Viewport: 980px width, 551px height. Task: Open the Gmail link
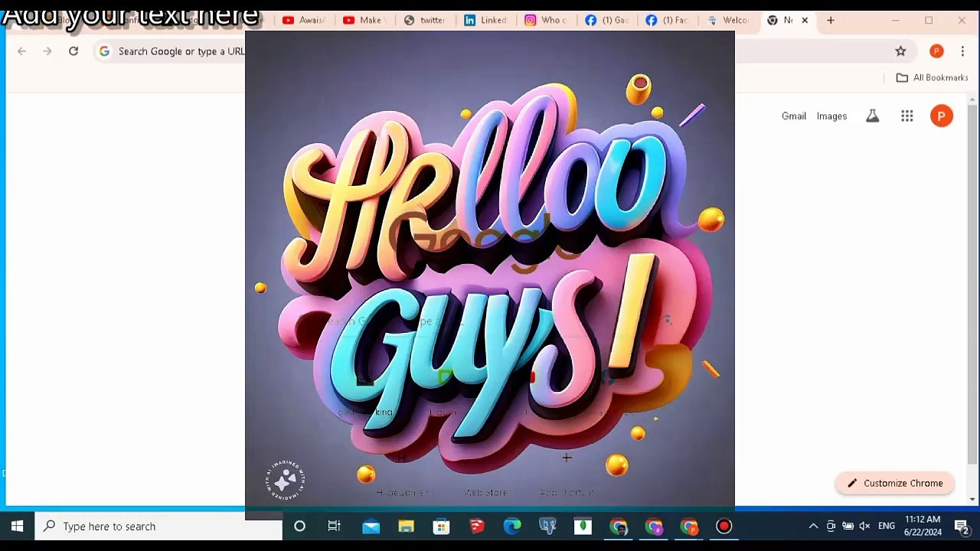794,116
